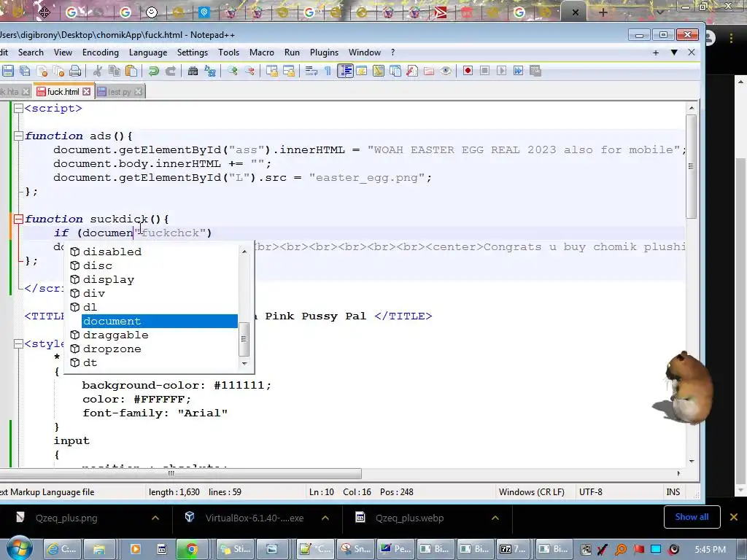Open the Language menu
Viewport: 747px width, 560px height.
point(148,52)
